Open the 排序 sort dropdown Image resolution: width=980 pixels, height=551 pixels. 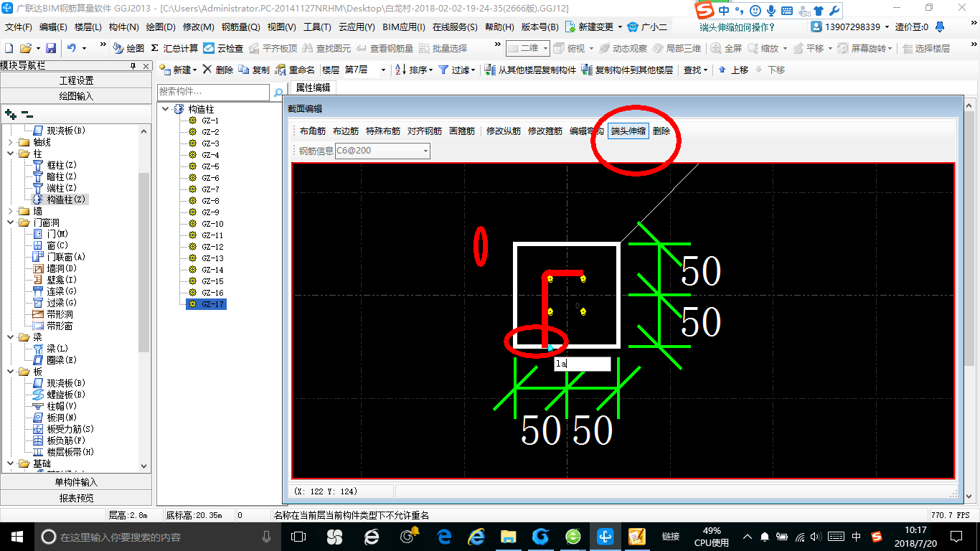[414, 70]
